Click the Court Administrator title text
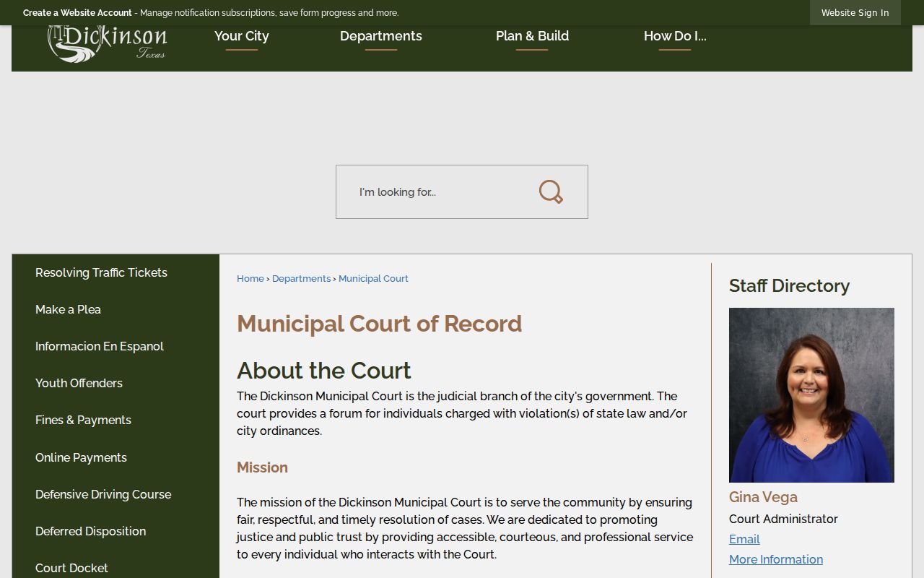 coord(783,519)
